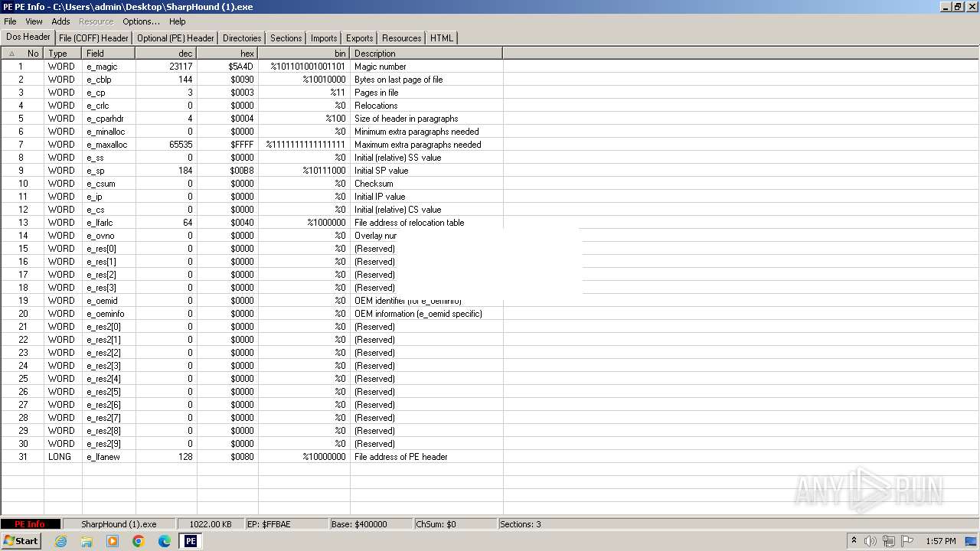Open the network tray icon

tap(889, 541)
